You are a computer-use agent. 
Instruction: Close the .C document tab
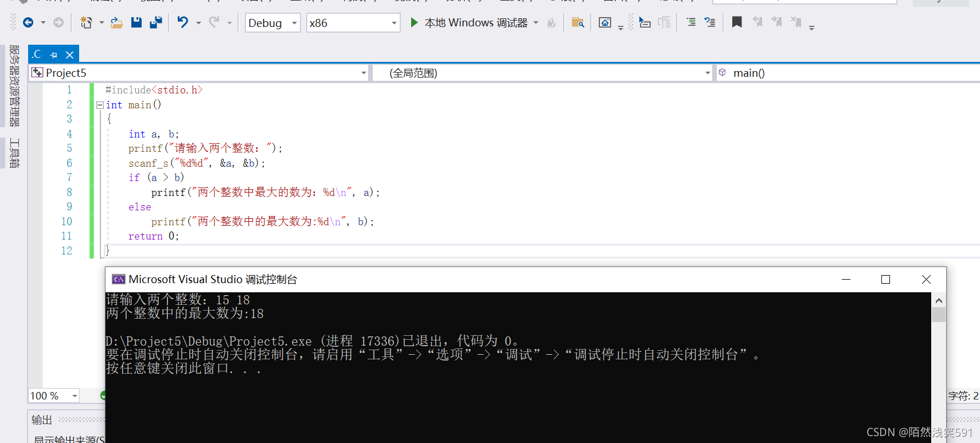click(69, 55)
